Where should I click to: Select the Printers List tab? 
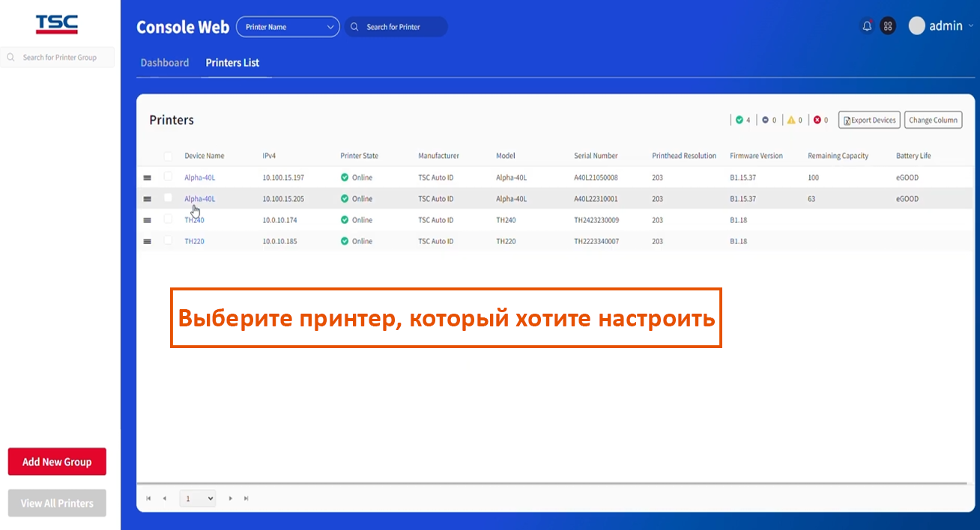pos(232,63)
